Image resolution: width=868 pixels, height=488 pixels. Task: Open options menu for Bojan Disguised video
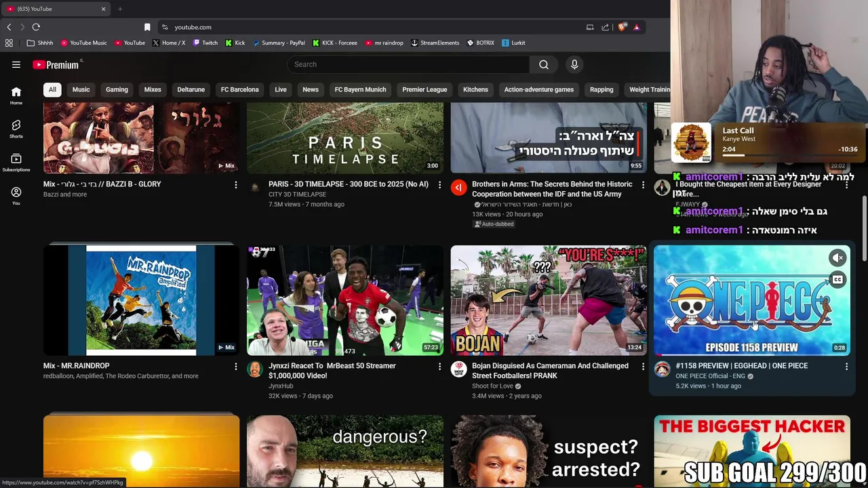coord(643,366)
